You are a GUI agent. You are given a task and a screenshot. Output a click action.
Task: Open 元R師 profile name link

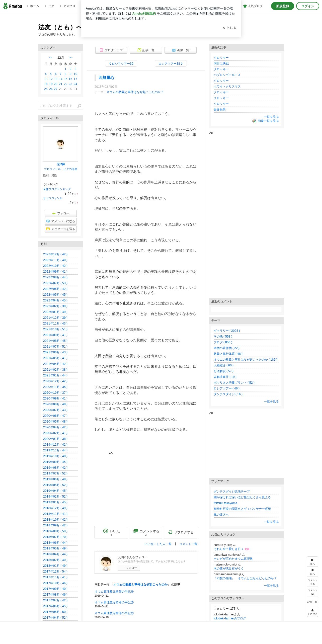tap(61, 164)
